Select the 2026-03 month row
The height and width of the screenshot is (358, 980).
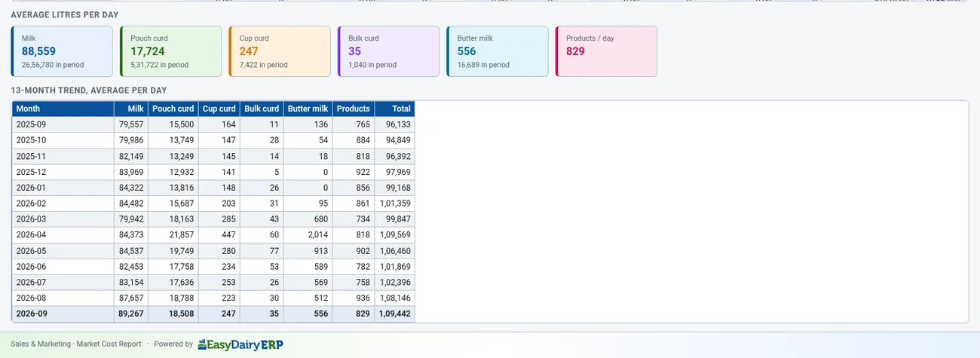coord(213,219)
